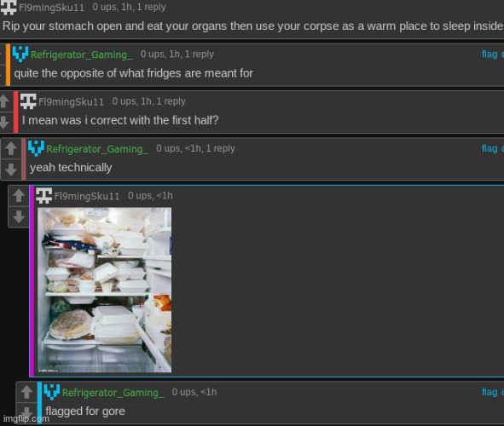Click Fl9mingSku11 avatar above the fridge image
The height and width of the screenshot is (426, 504).
pyautogui.click(x=43, y=195)
